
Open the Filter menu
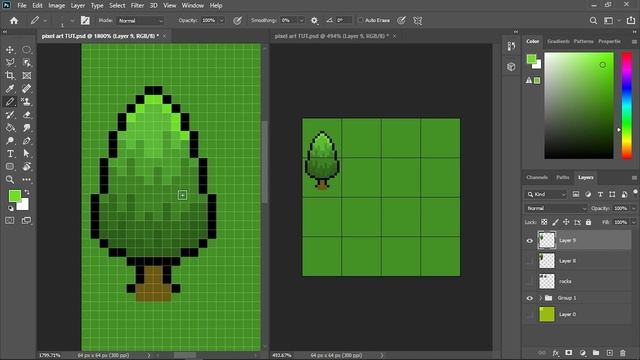(137, 6)
